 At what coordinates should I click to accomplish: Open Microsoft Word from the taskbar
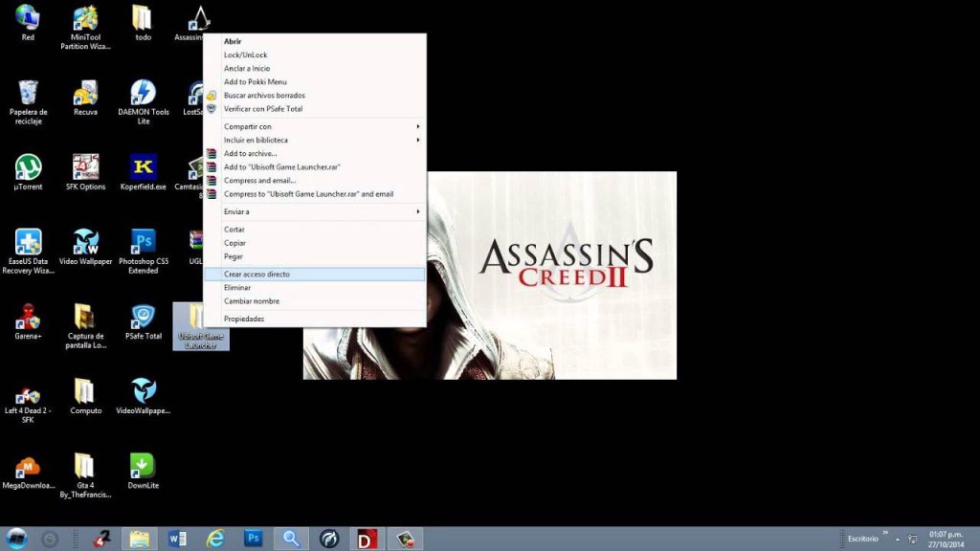coord(177,538)
